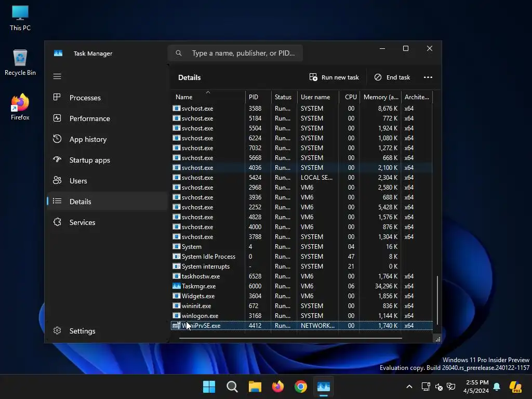The height and width of the screenshot is (399, 532).
Task: Click the 34,296 K memory value
Action: [386, 286]
